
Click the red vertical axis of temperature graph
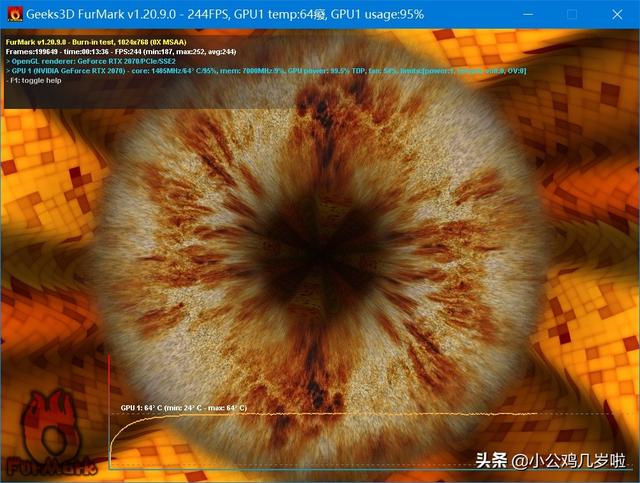coord(109,400)
